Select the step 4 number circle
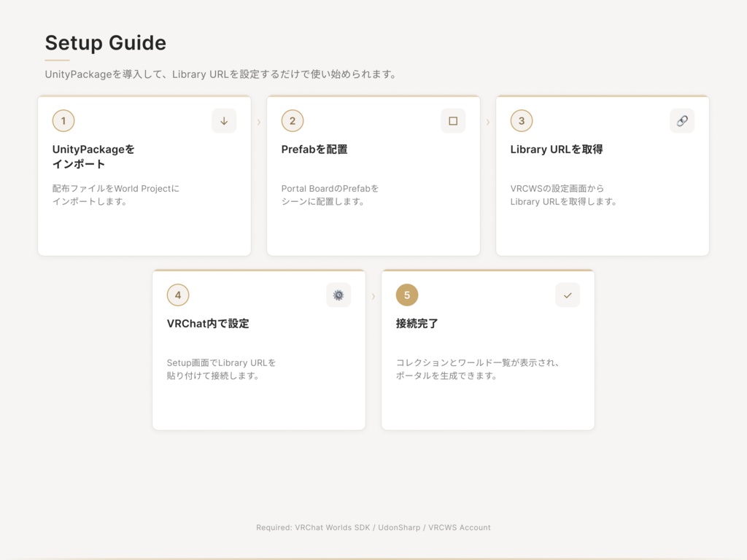Screen dimensions: 747x560 (178, 295)
